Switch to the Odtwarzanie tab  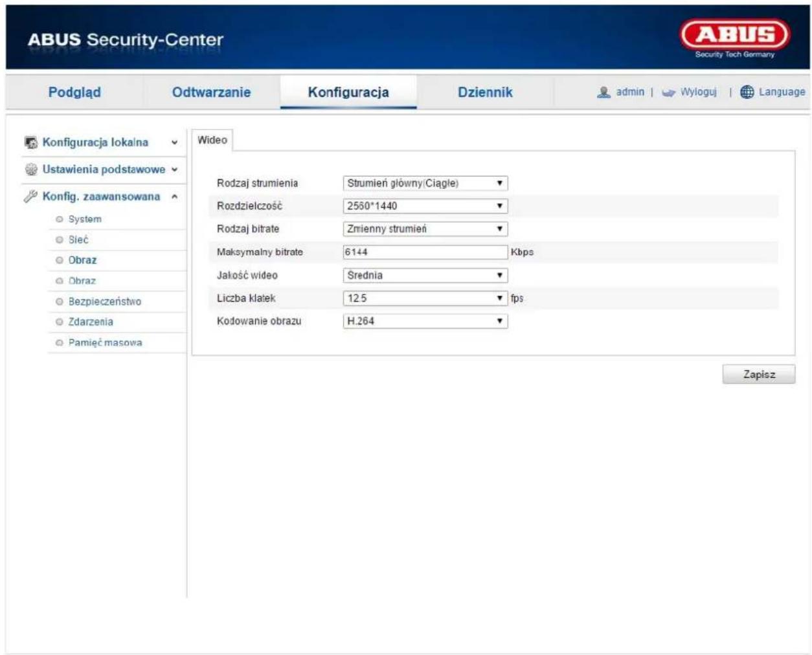pos(211,92)
